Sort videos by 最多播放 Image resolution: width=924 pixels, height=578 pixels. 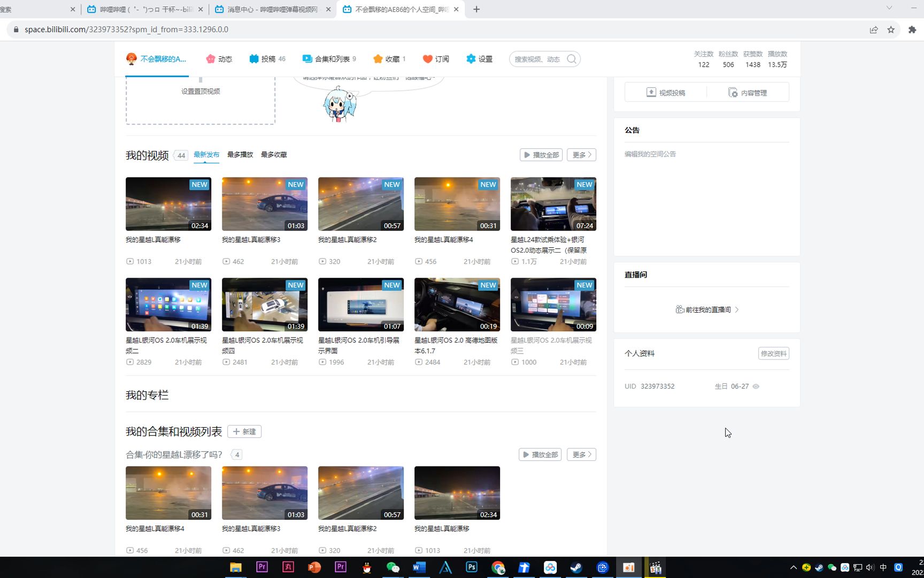pos(240,155)
